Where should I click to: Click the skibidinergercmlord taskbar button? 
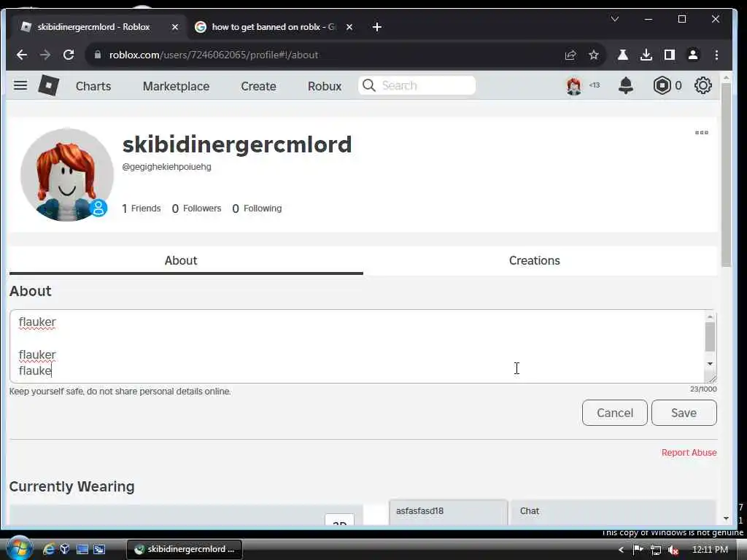[x=185, y=550]
